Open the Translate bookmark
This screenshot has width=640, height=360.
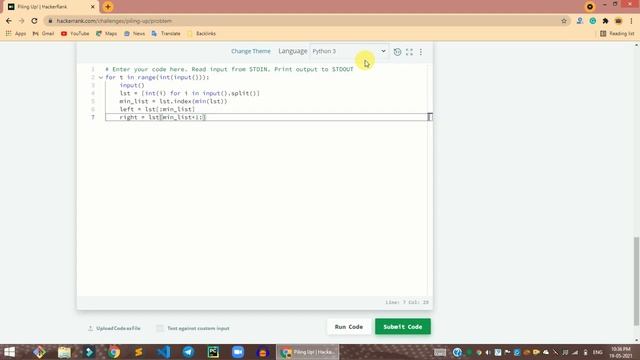[x=166, y=33]
